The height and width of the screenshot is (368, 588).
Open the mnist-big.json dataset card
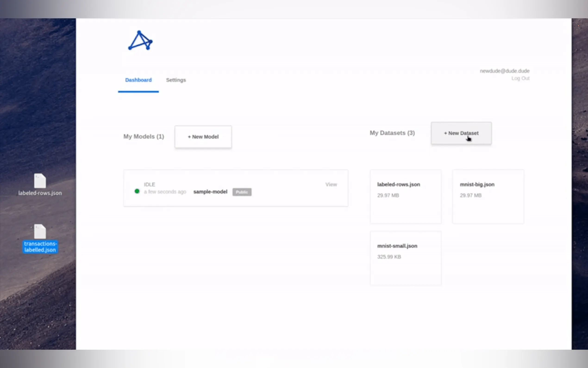488,197
